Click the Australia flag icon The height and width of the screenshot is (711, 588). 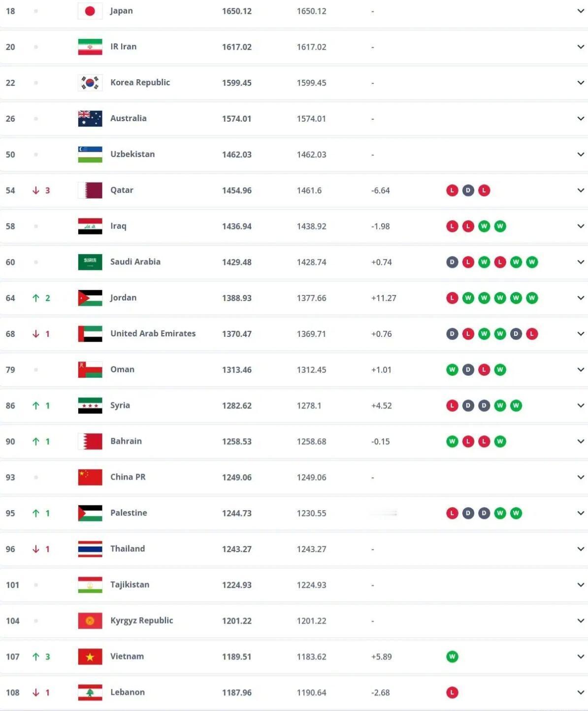pyautogui.click(x=90, y=119)
